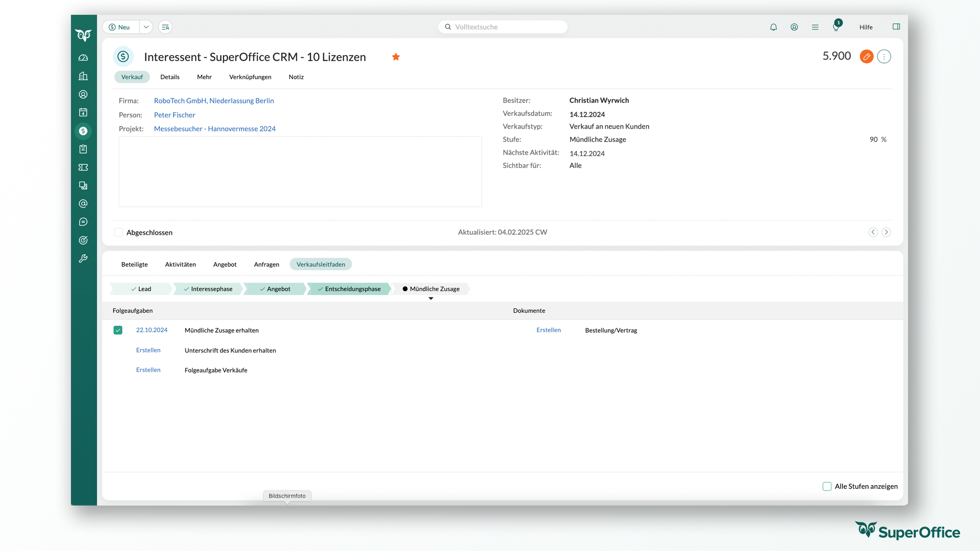
Task: Open the three-dot options menu beside edit
Action: pyautogui.click(x=884, y=57)
